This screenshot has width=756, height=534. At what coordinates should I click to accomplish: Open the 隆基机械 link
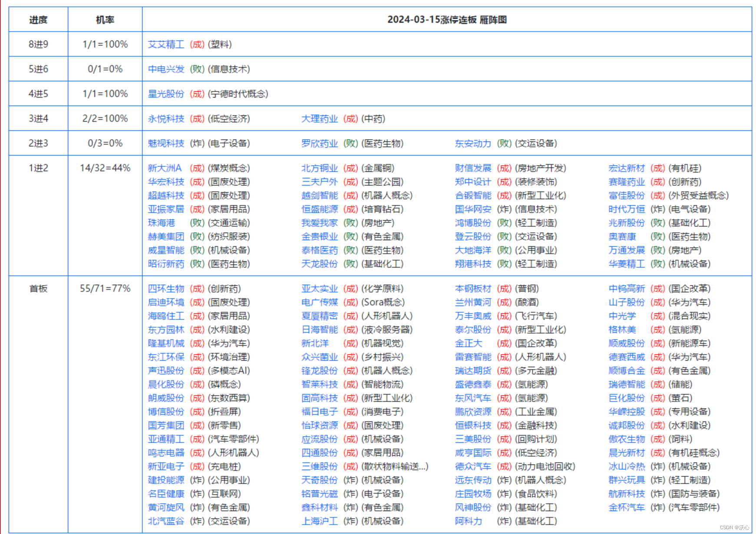click(166, 343)
